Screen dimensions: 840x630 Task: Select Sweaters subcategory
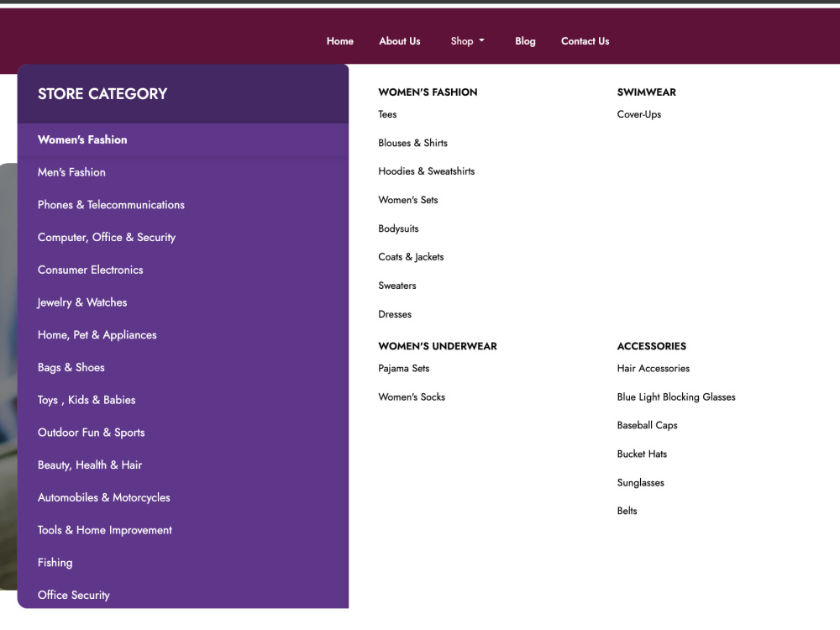click(x=397, y=286)
